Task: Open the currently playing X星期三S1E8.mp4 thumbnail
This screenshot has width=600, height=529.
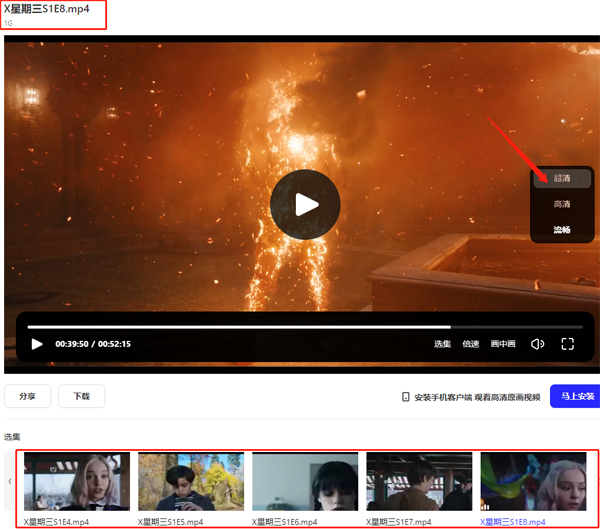Action: coord(533,481)
